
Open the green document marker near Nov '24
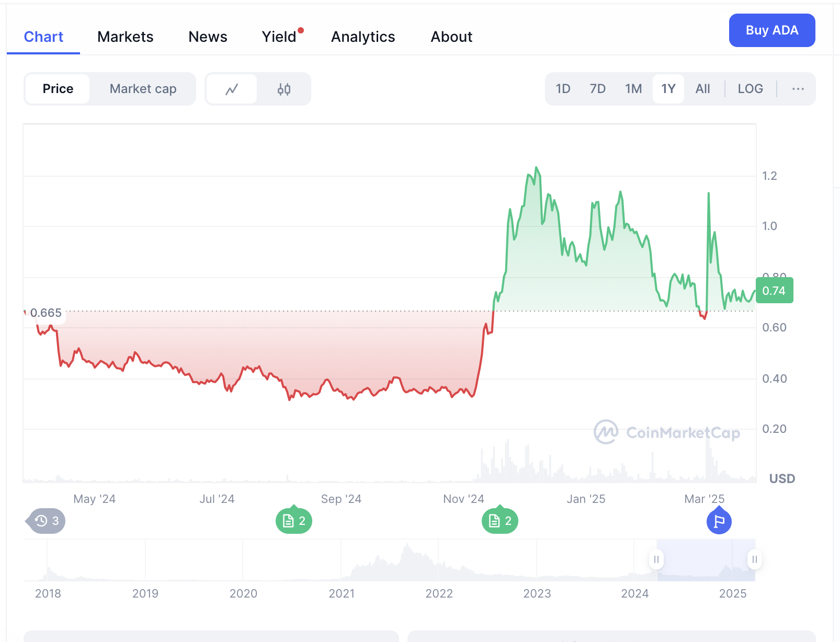pyautogui.click(x=500, y=520)
